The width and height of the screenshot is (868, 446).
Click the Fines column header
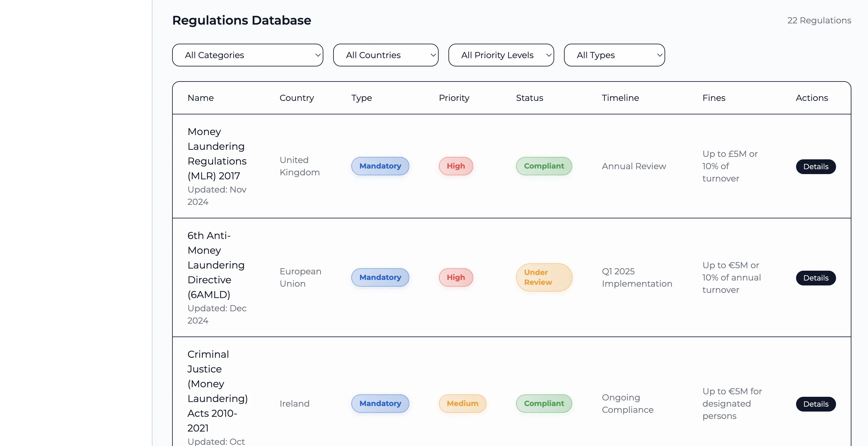(714, 98)
